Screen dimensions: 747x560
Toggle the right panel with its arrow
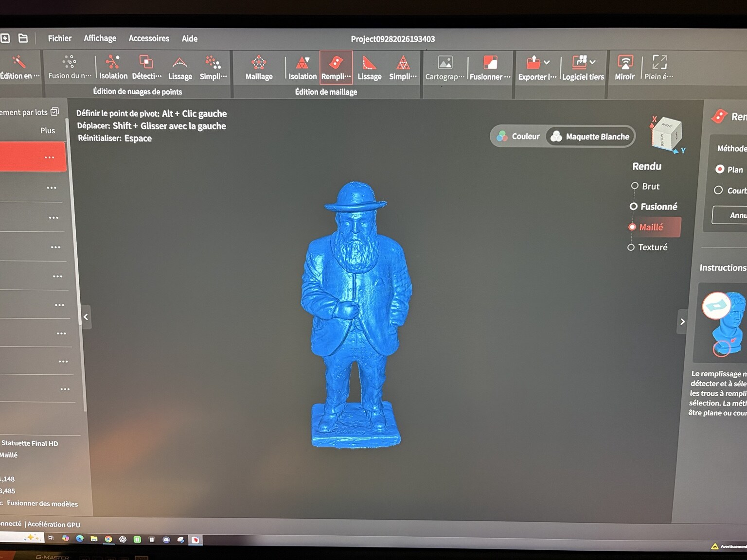tap(683, 321)
